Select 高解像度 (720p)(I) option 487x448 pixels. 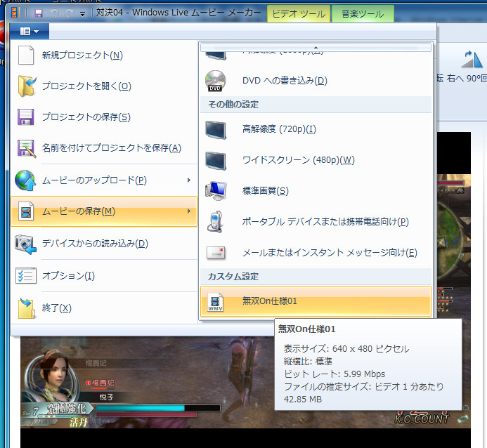[x=316, y=129]
